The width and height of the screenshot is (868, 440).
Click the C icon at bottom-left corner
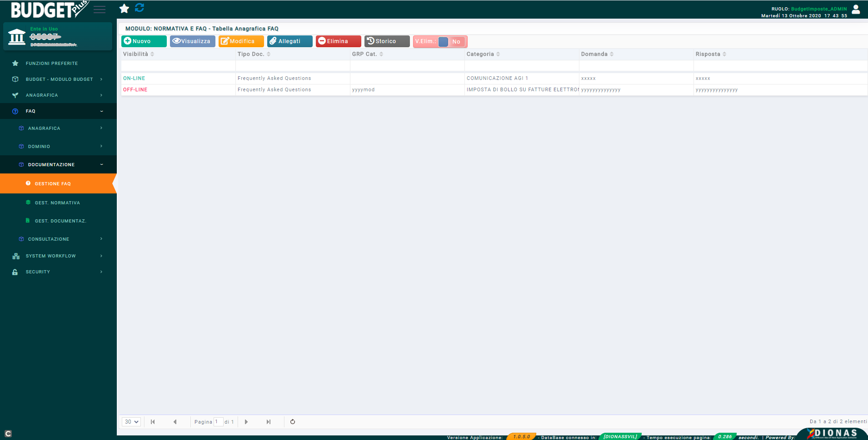coord(8,434)
